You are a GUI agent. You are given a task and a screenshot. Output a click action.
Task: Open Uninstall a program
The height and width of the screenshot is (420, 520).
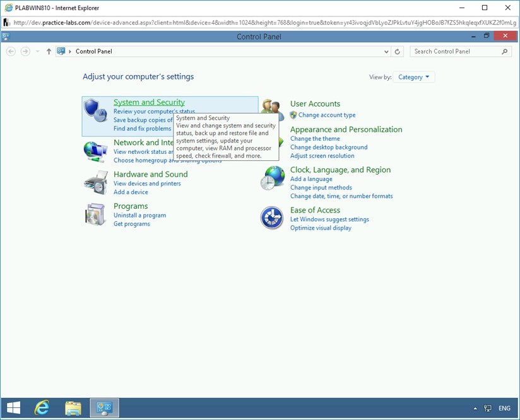tap(139, 215)
